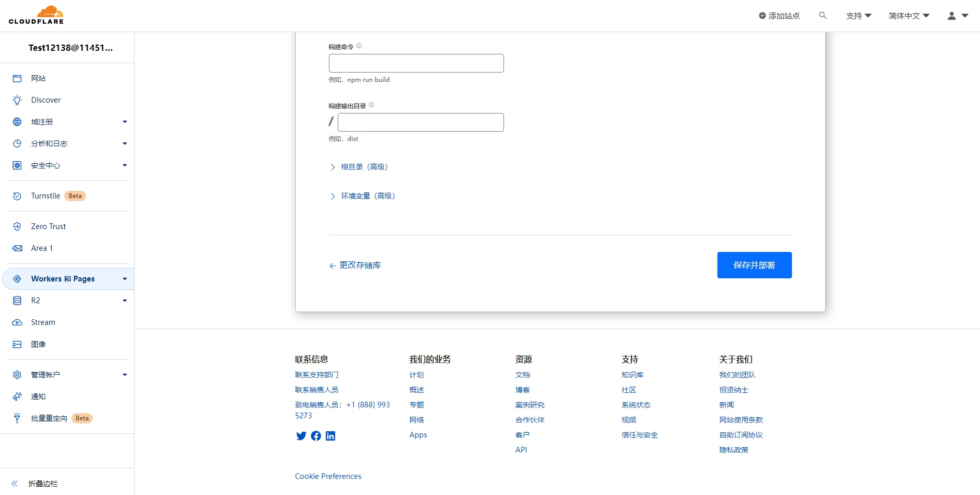Open the Facebook icon link
The image size is (980, 495).
click(316, 436)
